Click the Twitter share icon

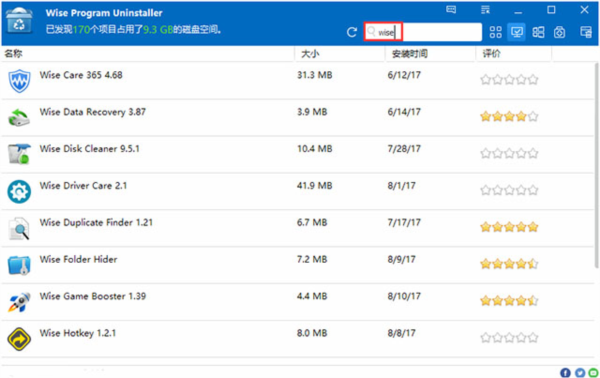click(x=580, y=372)
